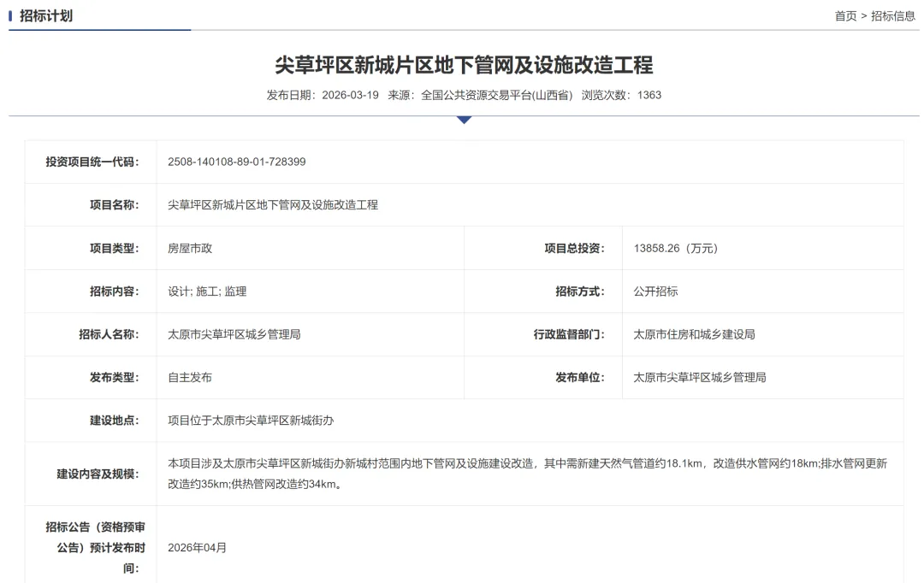Click the page title 尖草坪区新城片区地下管网及设施改造工程
The width and height of the screenshot is (924, 583).
tap(464, 65)
